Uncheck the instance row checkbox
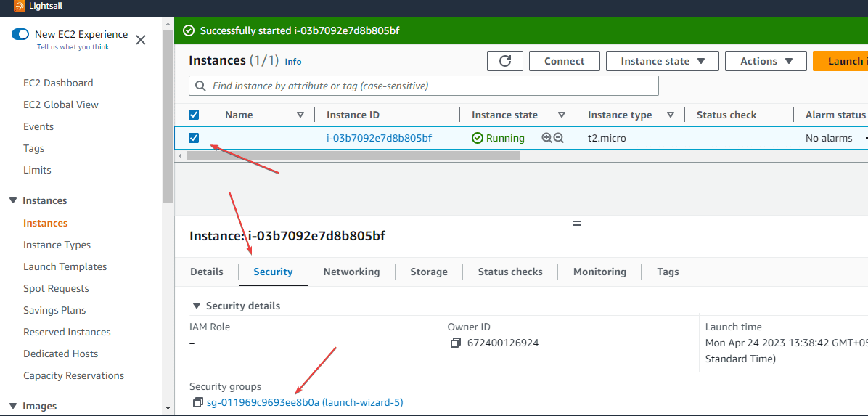 (194, 138)
